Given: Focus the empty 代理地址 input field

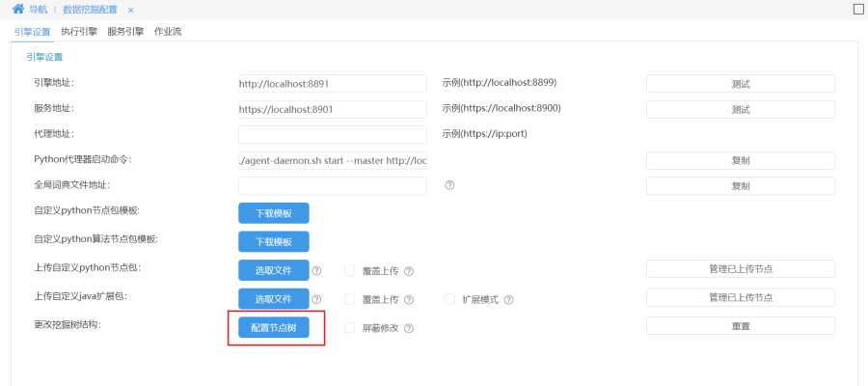Looking at the screenshot, I should click(x=333, y=134).
